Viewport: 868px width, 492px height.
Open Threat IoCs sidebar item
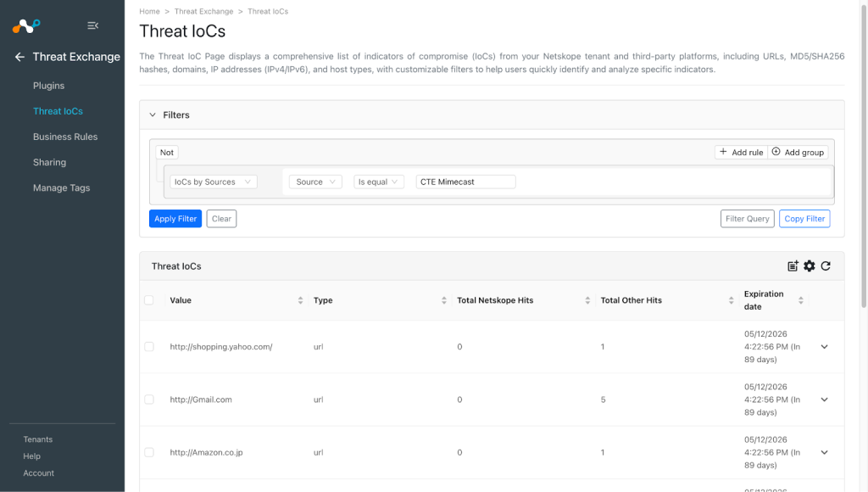58,111
